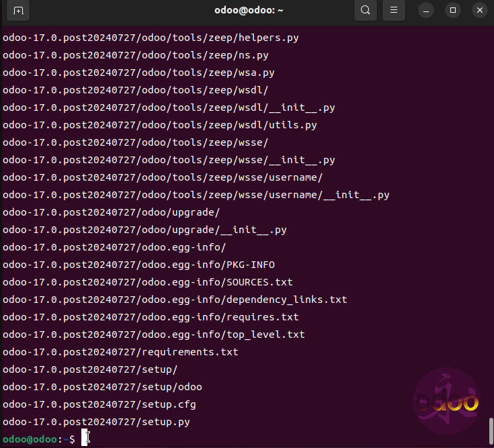Click the odoo.egg-info/SOURCES.txt line
This screenshot has height=448, width=494.
(147, 282)
